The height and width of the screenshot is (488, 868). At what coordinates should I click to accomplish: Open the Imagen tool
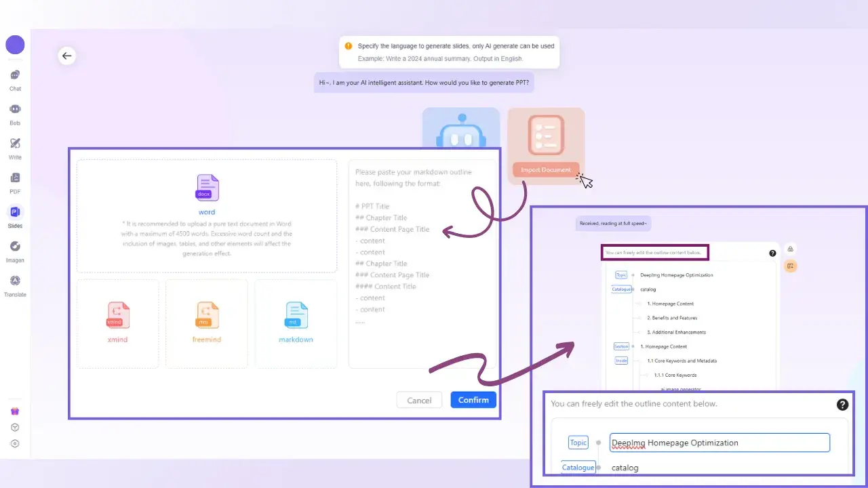pyautogui.click(x=15, y=251)
